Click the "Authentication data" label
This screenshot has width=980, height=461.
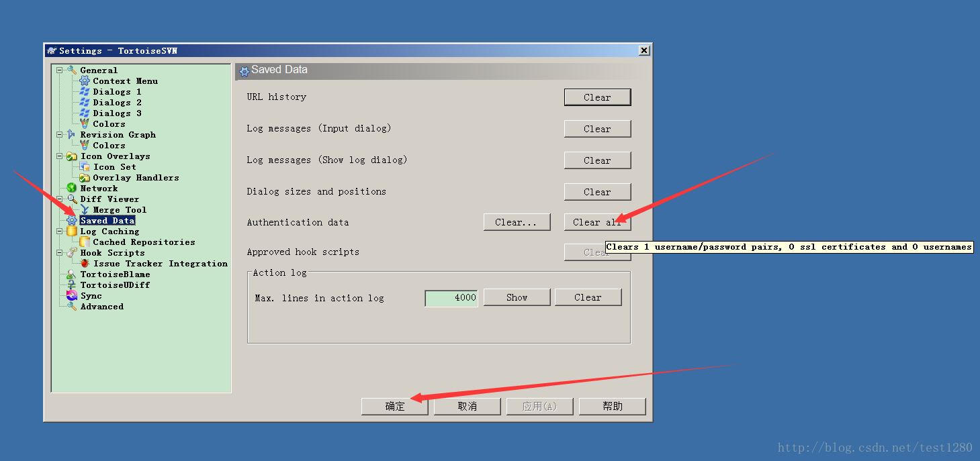click(298, 222)
